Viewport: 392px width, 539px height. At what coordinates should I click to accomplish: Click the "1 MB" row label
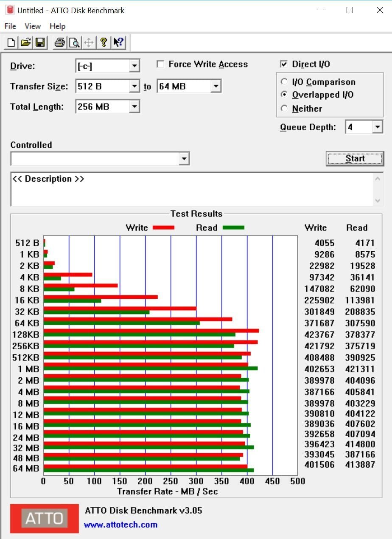(29, 369)
